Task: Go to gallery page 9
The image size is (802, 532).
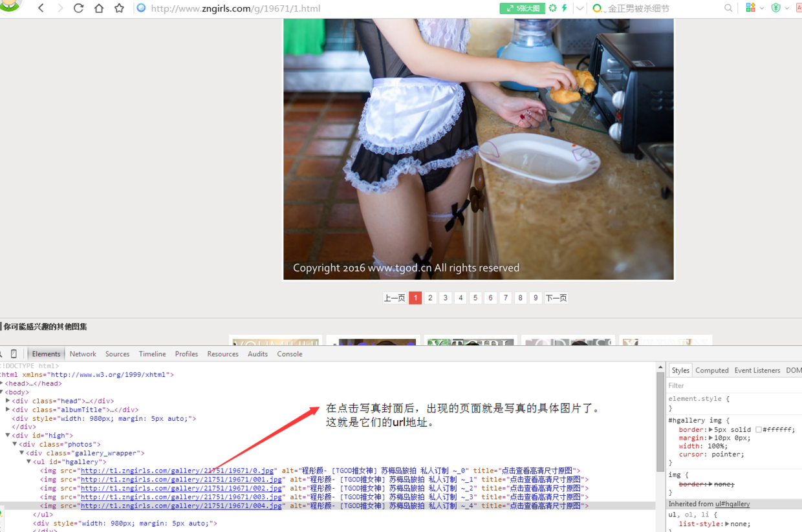Action: (x=536, y=298)
